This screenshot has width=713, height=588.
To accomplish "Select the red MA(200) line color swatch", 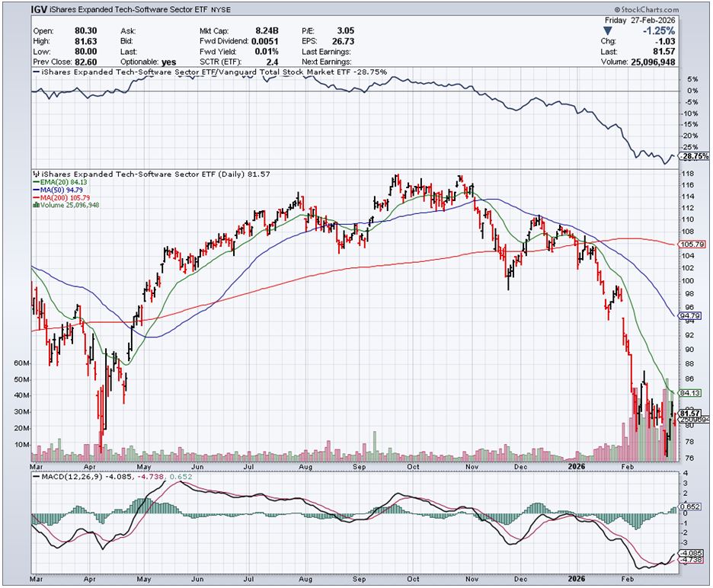I will pyautogui.click(x=35, y=197).
